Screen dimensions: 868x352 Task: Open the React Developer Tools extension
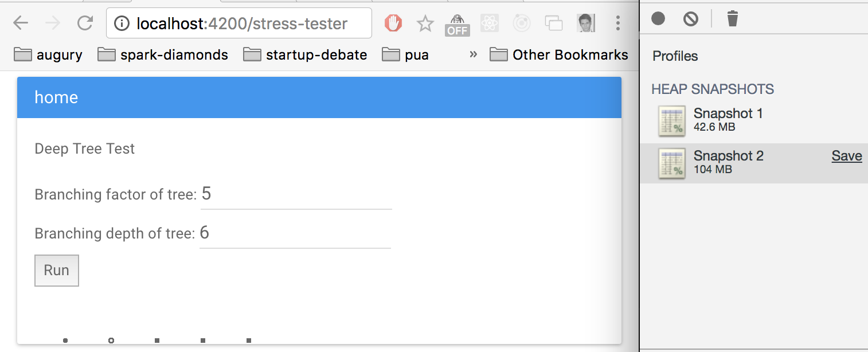click(490, 23)
